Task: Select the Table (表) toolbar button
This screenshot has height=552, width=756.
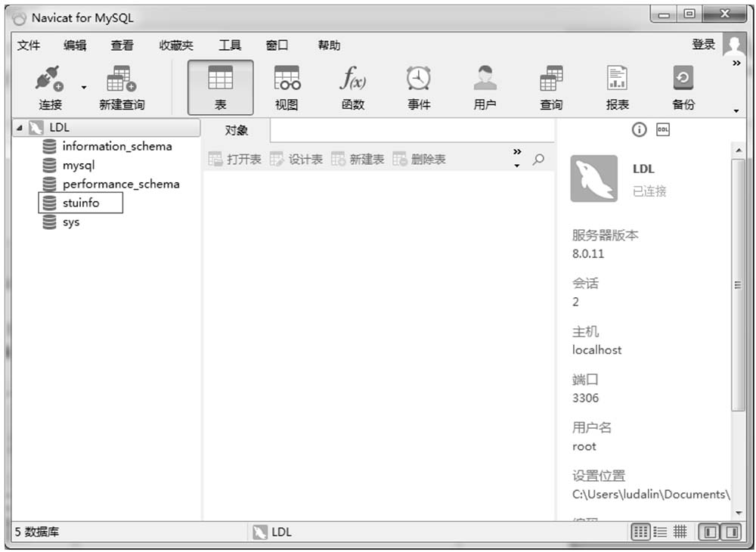Action: (x=220, y=87)
